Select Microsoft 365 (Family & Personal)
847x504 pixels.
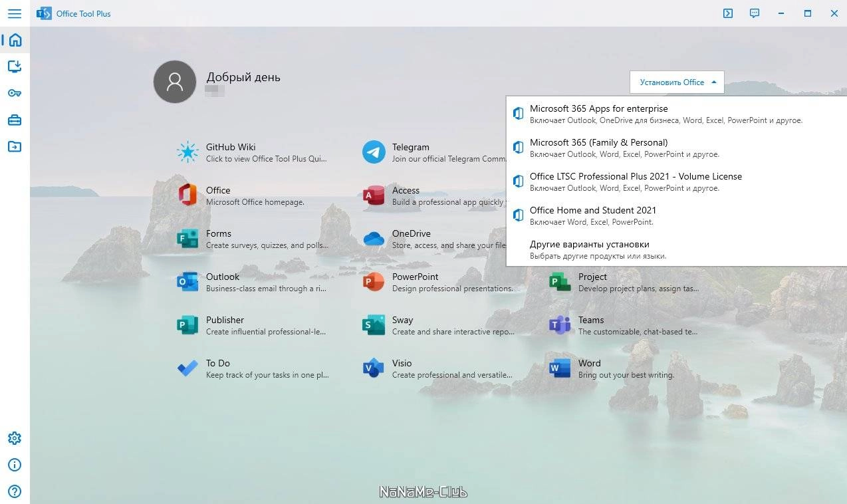pyautogui.click(x=676, y=148)
